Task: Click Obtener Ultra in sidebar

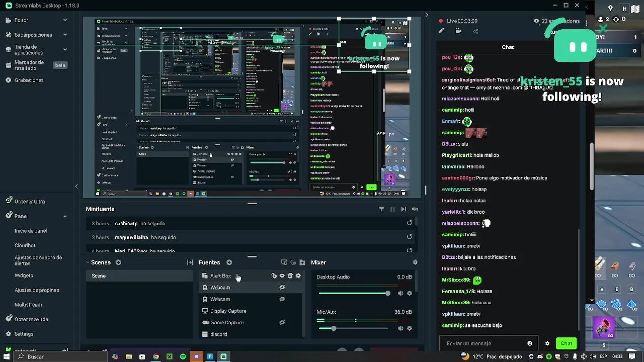Action: pyautogui.click(x=30, y=201)
